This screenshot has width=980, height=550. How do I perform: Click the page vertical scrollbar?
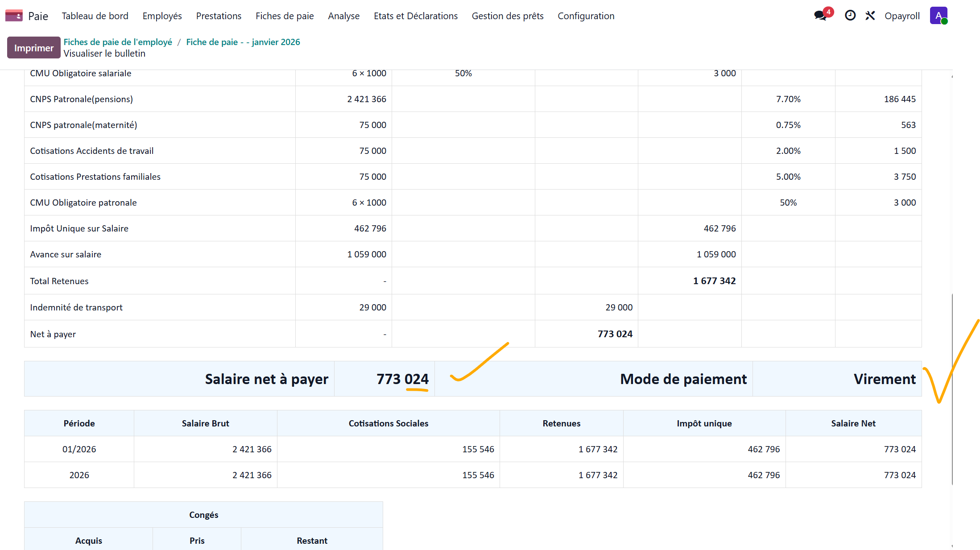point(952,389)
